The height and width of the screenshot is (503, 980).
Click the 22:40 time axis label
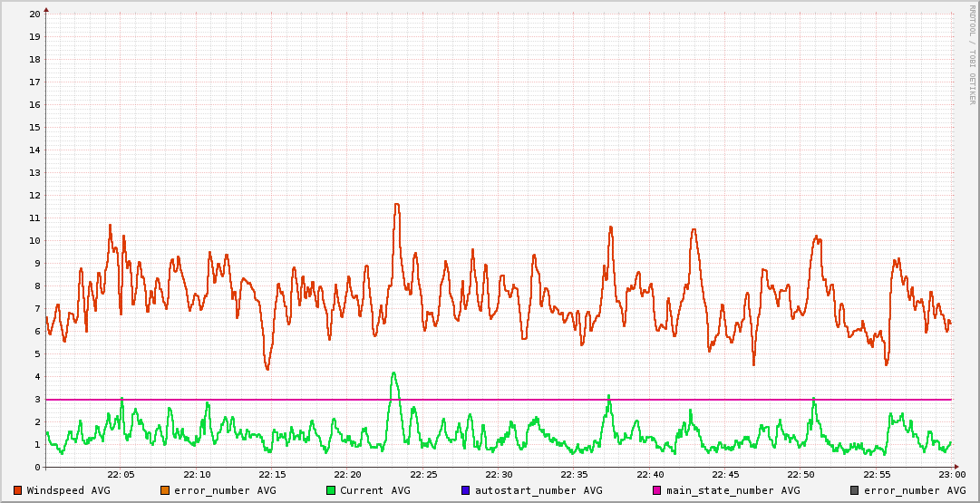pos(650,475)
